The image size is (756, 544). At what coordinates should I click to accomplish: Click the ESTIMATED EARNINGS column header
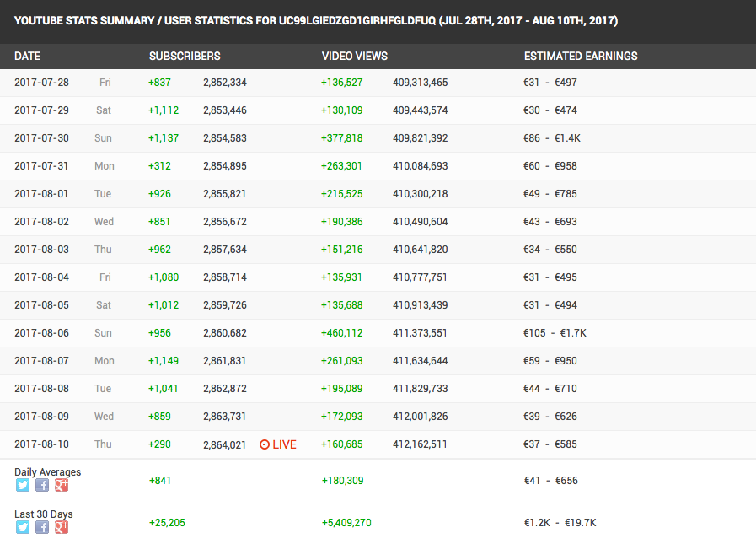tap(581, 56)
